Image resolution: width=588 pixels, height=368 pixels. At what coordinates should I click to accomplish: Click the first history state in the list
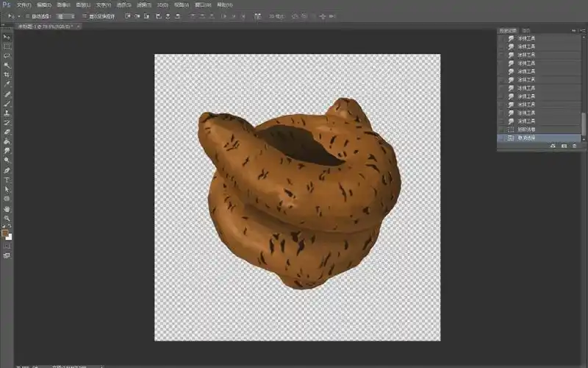[x=537, y=38]
